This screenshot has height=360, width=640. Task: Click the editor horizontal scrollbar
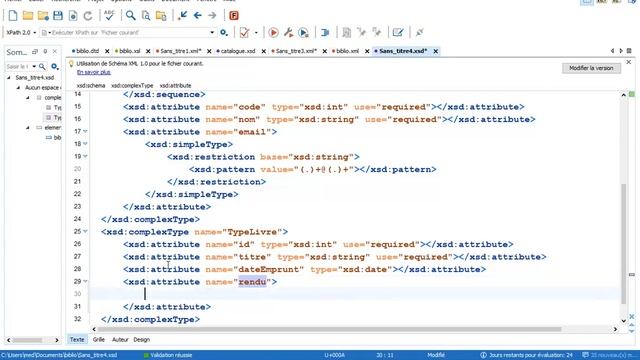[329, 329]
